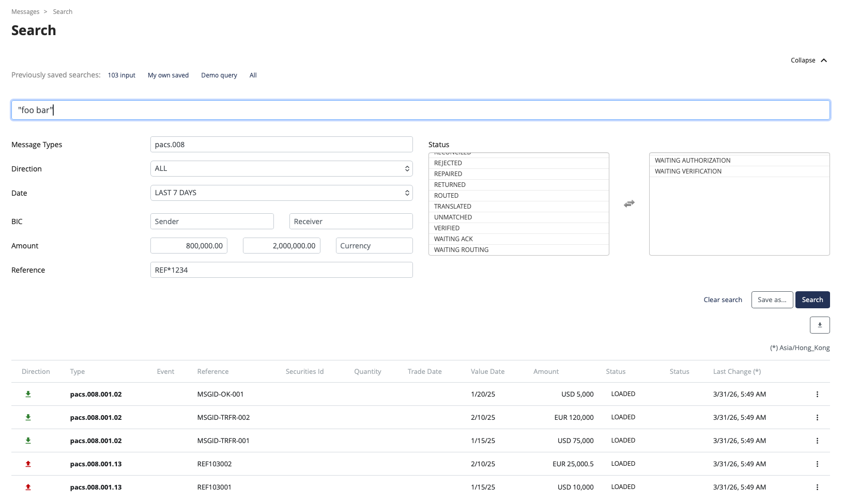Collapse the search panel
Viewport: 844px width, 504px height.
coord(809,60)
